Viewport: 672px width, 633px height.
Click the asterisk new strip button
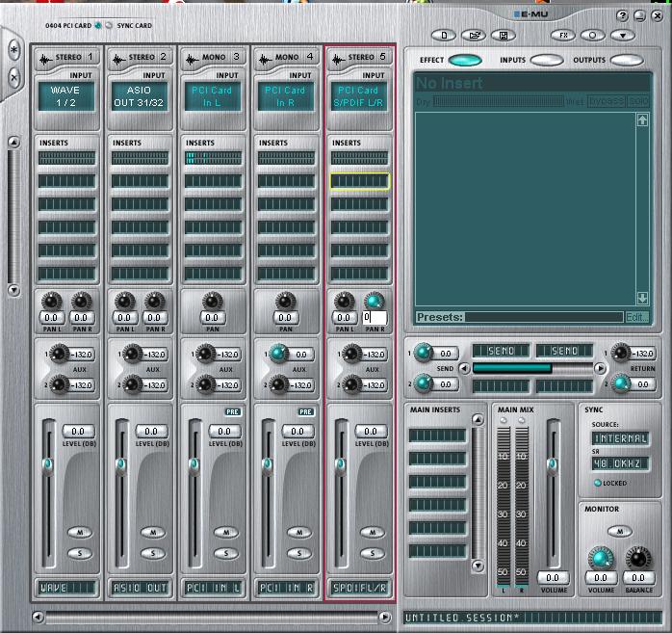coord(14,50)
